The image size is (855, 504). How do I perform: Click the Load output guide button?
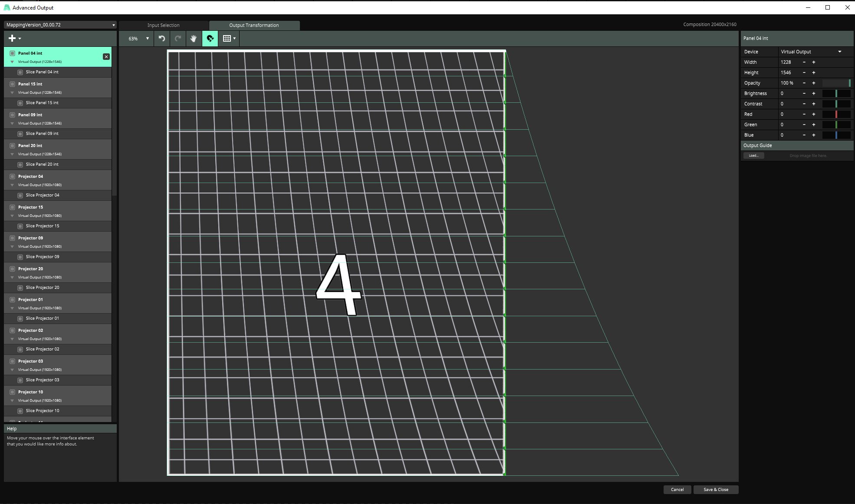coord(753,155)
